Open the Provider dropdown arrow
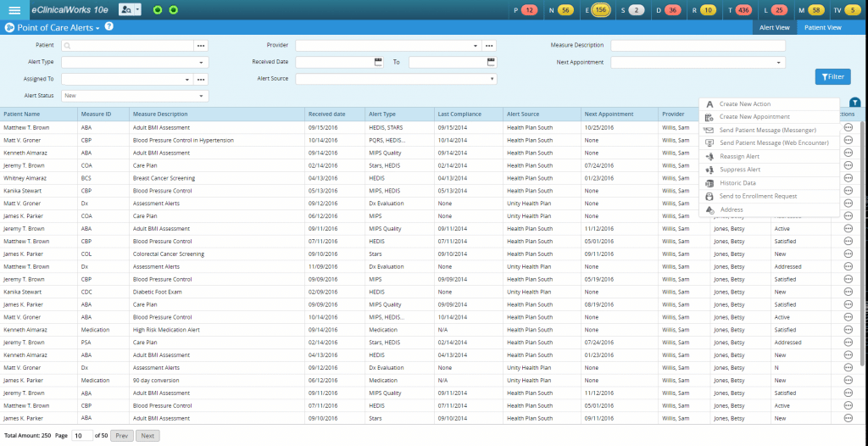This screenshot has width=868, height=446. coord(476,46)
